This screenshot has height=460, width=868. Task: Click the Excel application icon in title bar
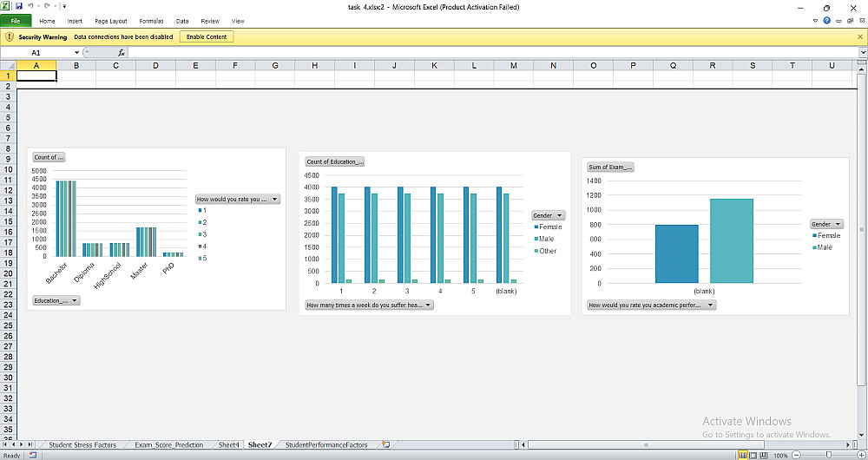coord(5,7)
